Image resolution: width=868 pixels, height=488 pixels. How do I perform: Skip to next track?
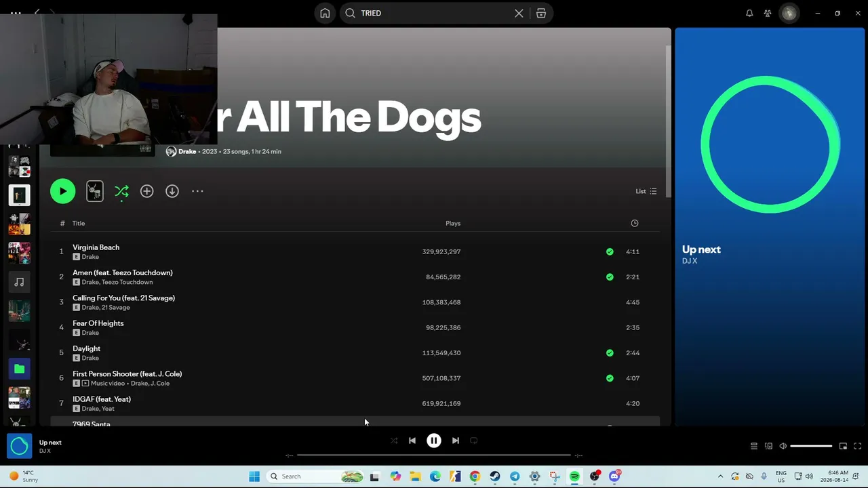click(456, 441)
